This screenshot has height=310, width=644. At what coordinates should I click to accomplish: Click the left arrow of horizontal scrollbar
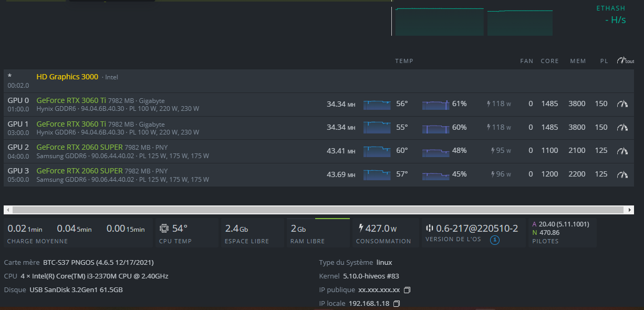point(8,210)
